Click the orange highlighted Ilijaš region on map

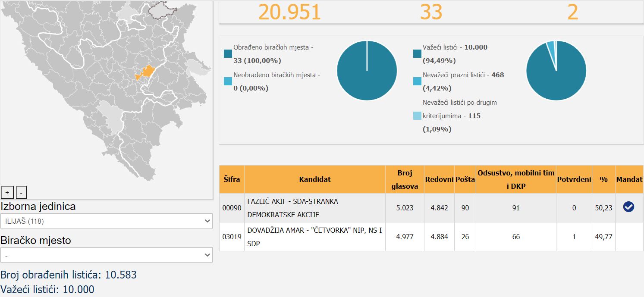[x=147, y=72]
